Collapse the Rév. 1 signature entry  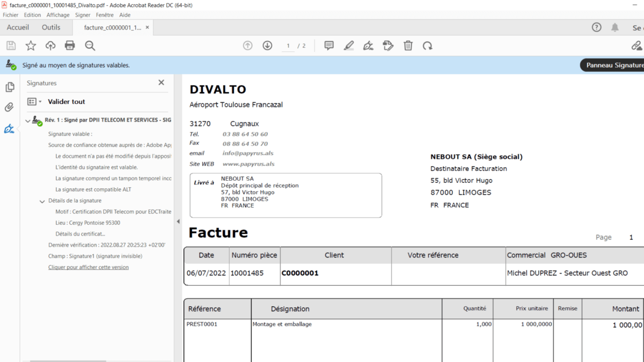coord(28,120)
